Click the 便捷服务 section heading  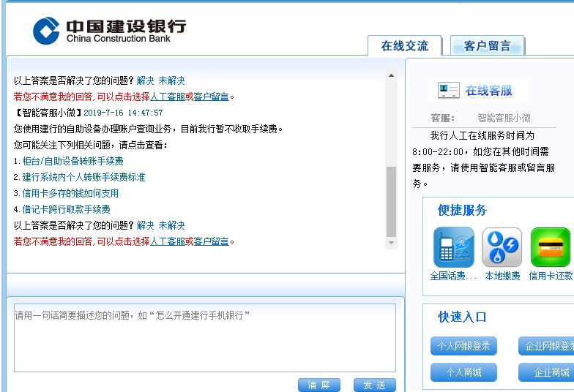462,211
